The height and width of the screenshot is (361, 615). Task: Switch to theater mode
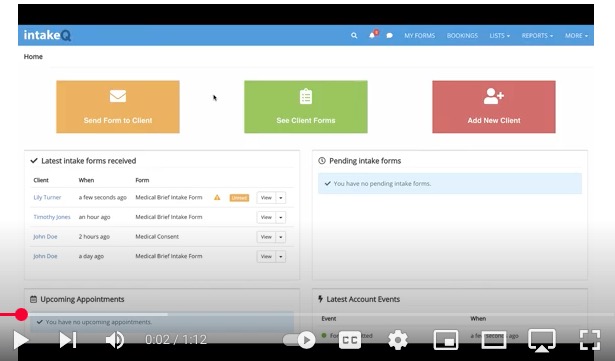[x=493, y=340]
